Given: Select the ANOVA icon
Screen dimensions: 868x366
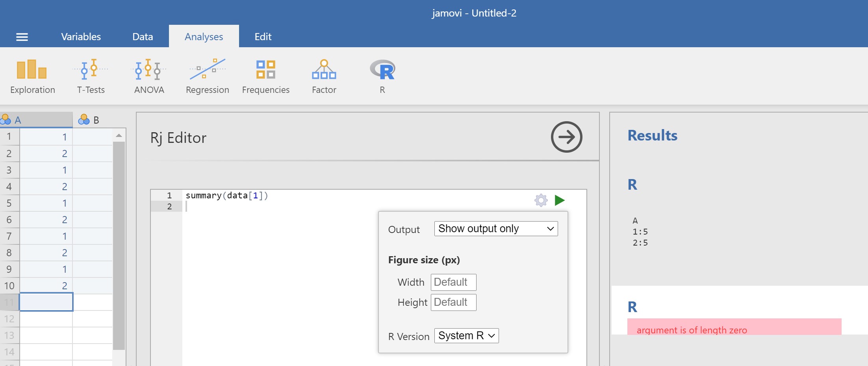Looking at the screenshot, I should pyautogui.click(x=148, y=76).
